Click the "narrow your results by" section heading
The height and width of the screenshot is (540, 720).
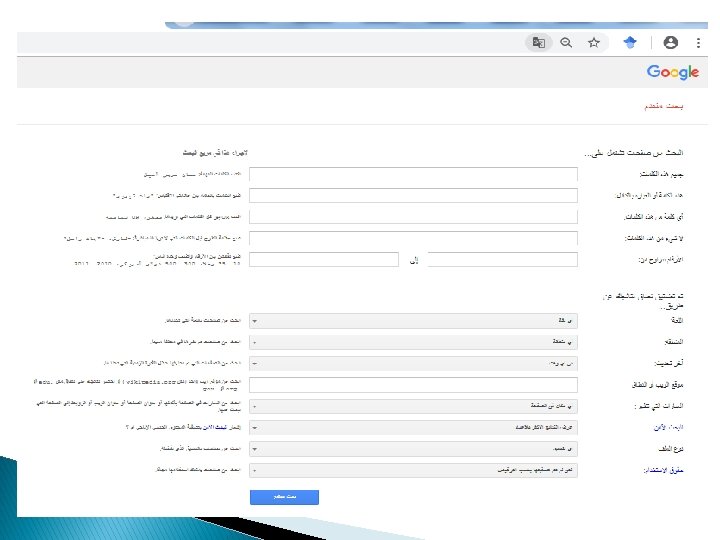(x=643, y=300)
